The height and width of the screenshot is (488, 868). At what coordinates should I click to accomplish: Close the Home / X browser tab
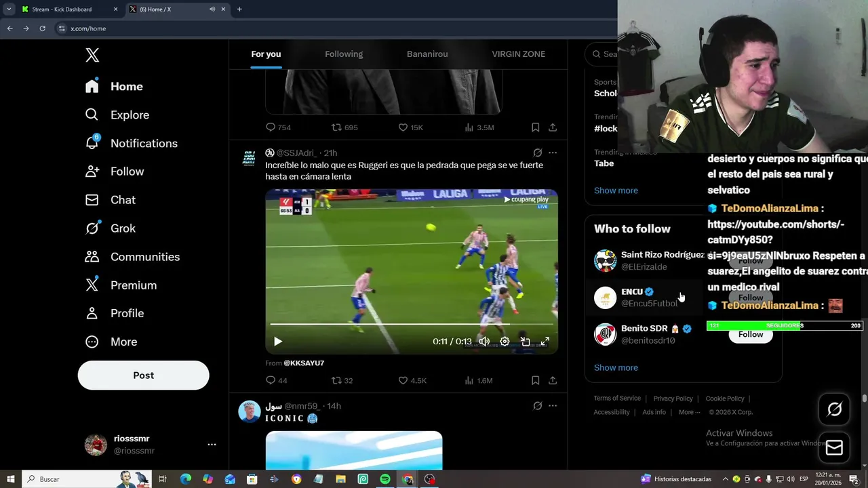[x=223, y=9]
